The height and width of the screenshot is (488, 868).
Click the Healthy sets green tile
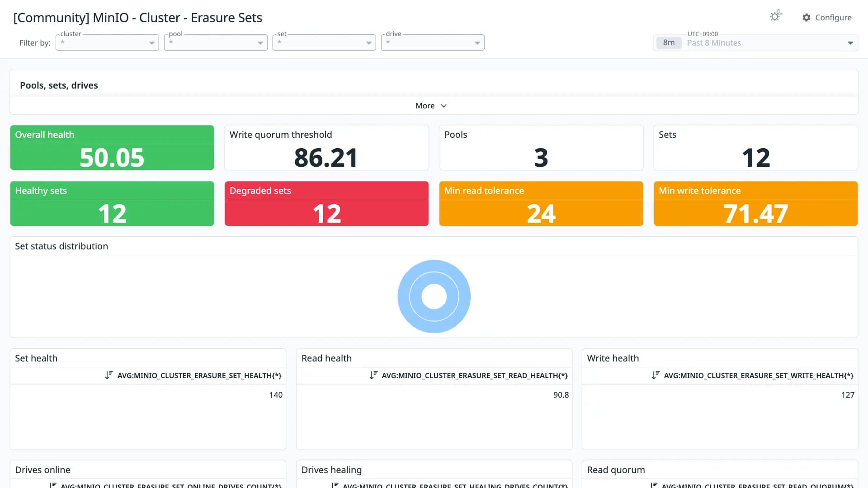pos(112,204)
